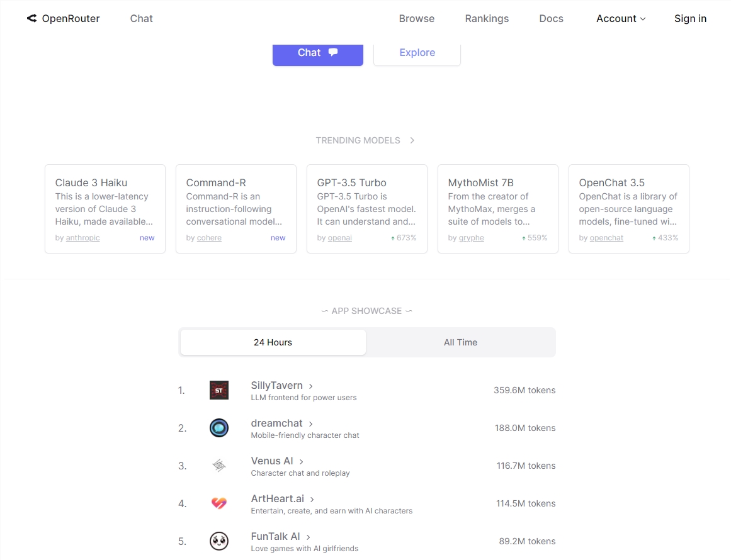Open the Command-R model card
Viewport: 731px width, 560px height.
point(236,209)
